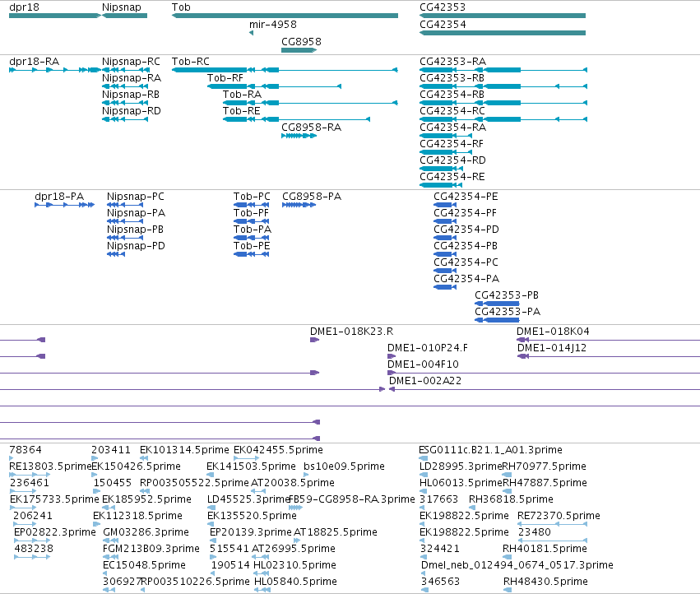Open the dpr18-RA transcript
The height and width of the screenshot is (594, 700).
[x=55, y=70]
